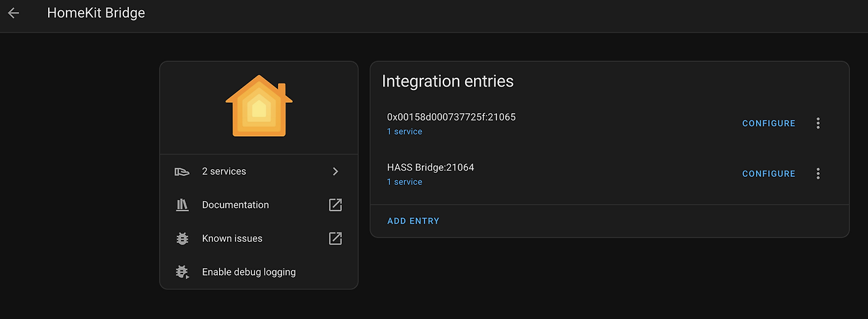The height and width of the screenshot is (319, 868).
Task: Configure the HASS Bridge:21064 entry
Action: pos(768,174)
